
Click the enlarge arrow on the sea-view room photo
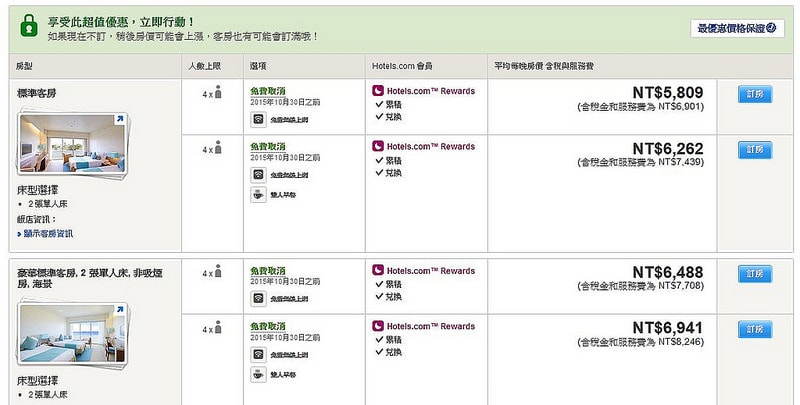tap(121, 313)
